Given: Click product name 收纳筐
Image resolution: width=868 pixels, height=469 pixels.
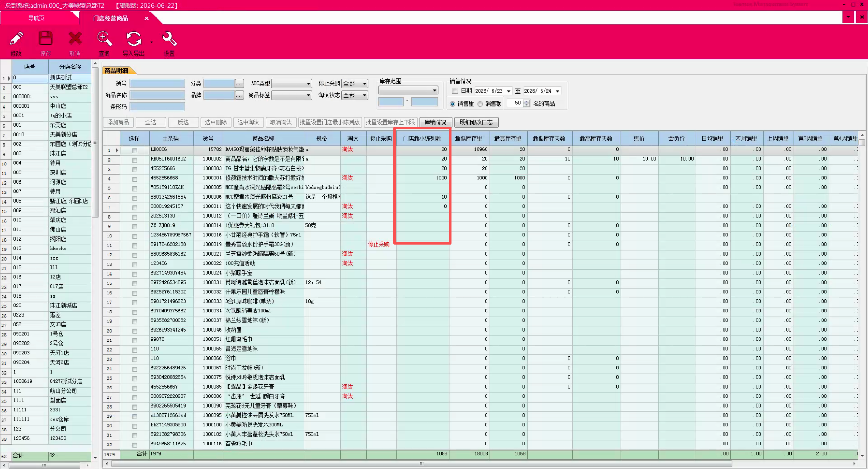Looking at the screenshot, I should 233,330.
